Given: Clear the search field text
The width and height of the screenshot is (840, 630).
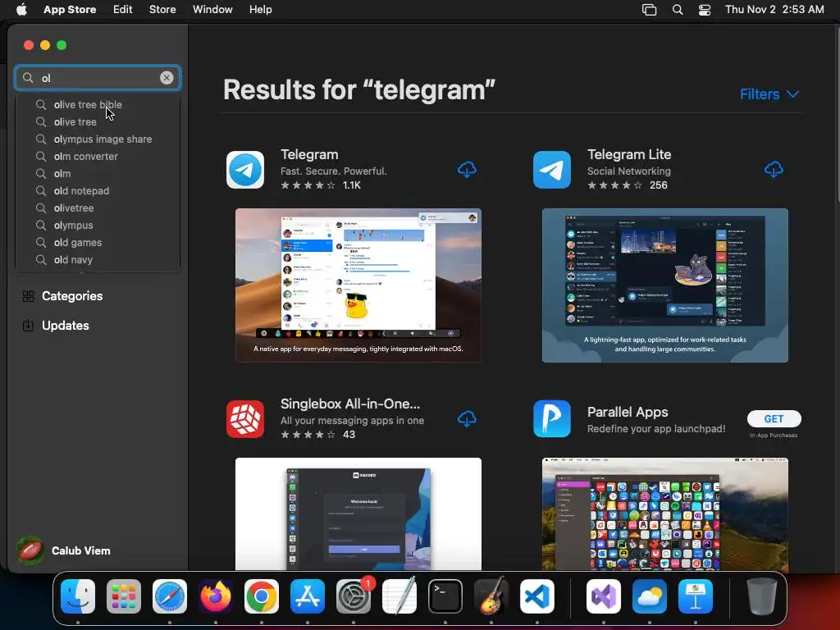Looking at the screenshot, I should (x=167, y=78).
